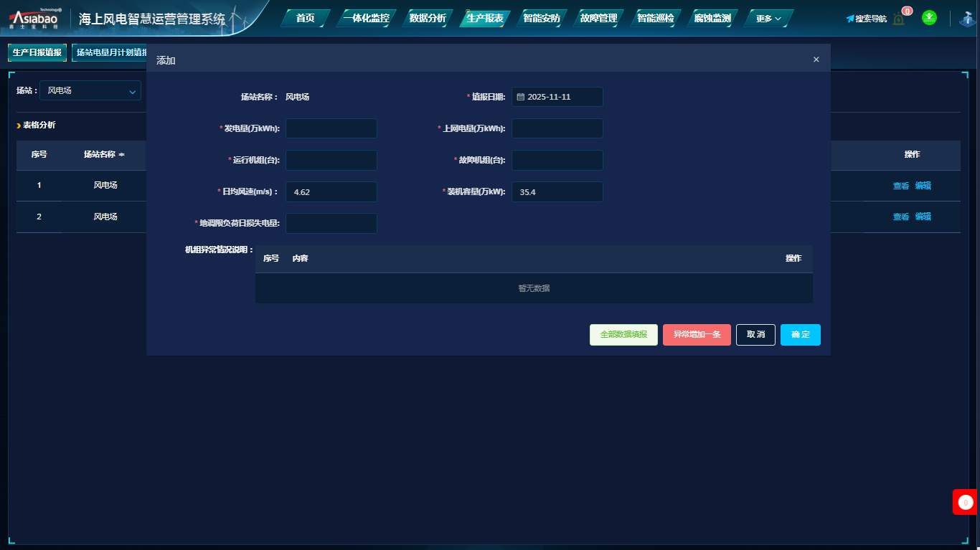Click the red floating badge at right edge
This screenshot has height=550, width=980.
pos(966,502)
